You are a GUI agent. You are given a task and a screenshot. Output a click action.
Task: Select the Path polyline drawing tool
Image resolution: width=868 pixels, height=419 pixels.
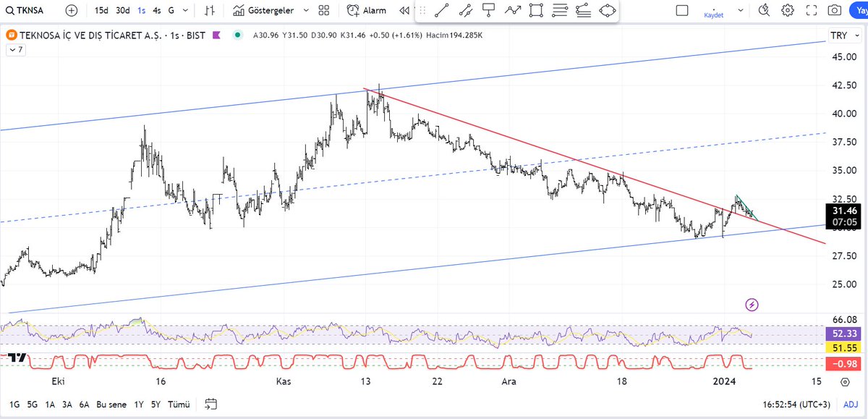click(x=513, y=10)
